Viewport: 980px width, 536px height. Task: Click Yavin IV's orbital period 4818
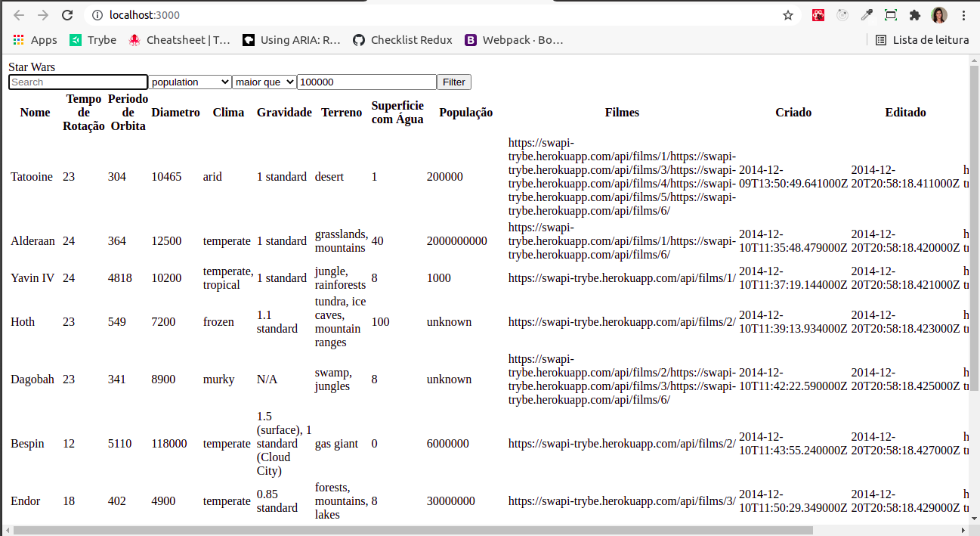(120, 278)
